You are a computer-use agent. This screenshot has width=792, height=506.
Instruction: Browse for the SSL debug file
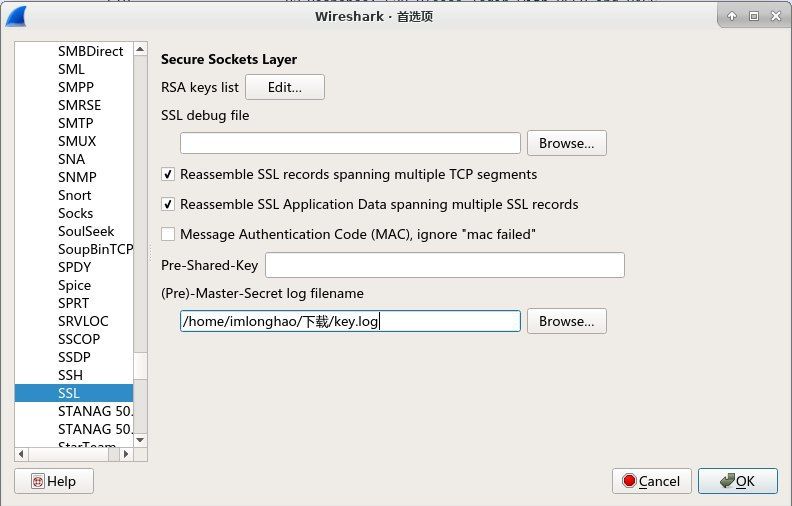click(566, 143)
